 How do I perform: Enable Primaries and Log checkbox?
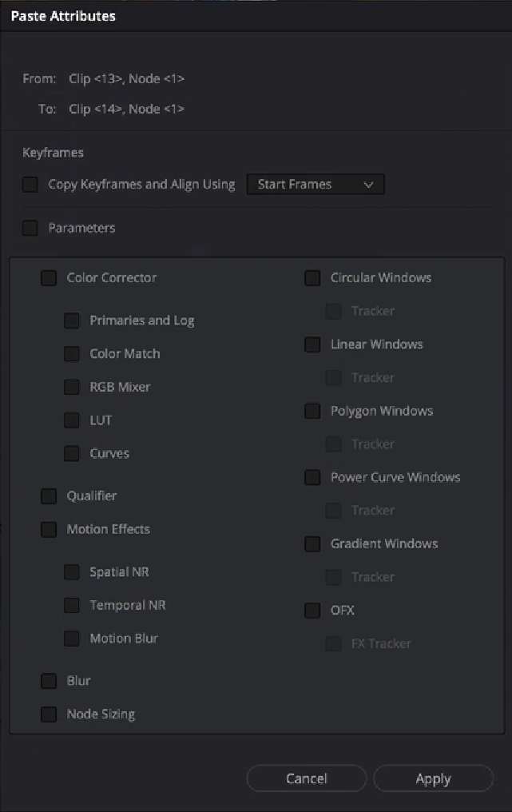pyautogui.click(x=72, y=320)
